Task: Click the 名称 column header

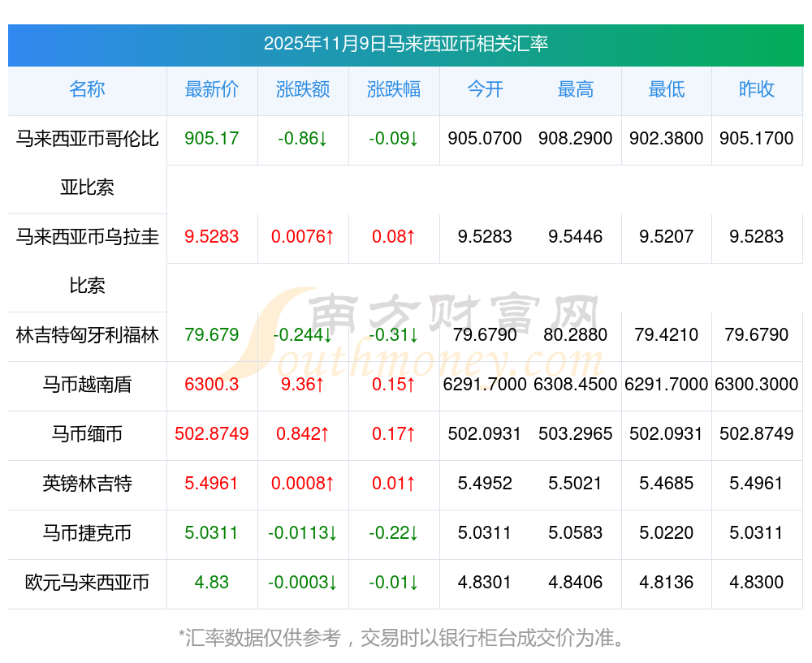Action: point(87,90)
